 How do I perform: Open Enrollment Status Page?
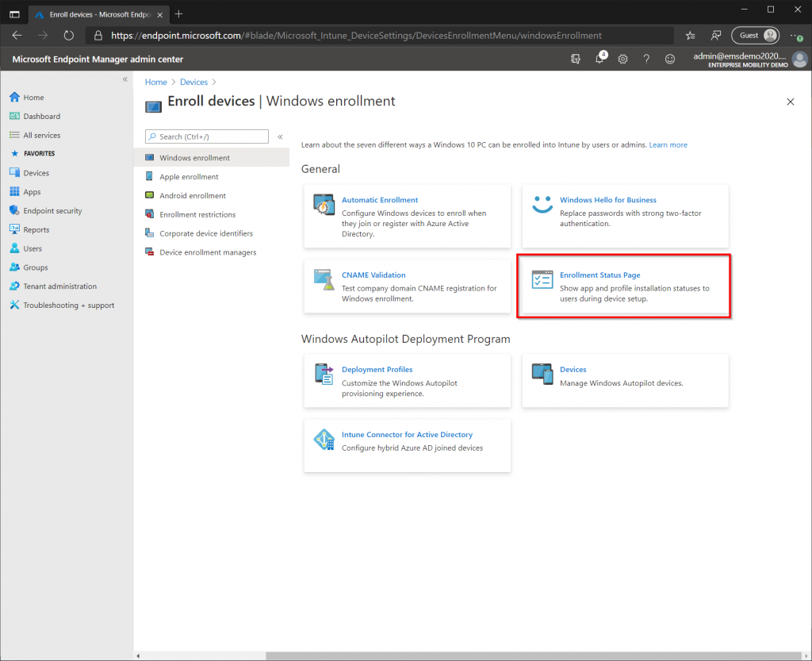(599, 275)
